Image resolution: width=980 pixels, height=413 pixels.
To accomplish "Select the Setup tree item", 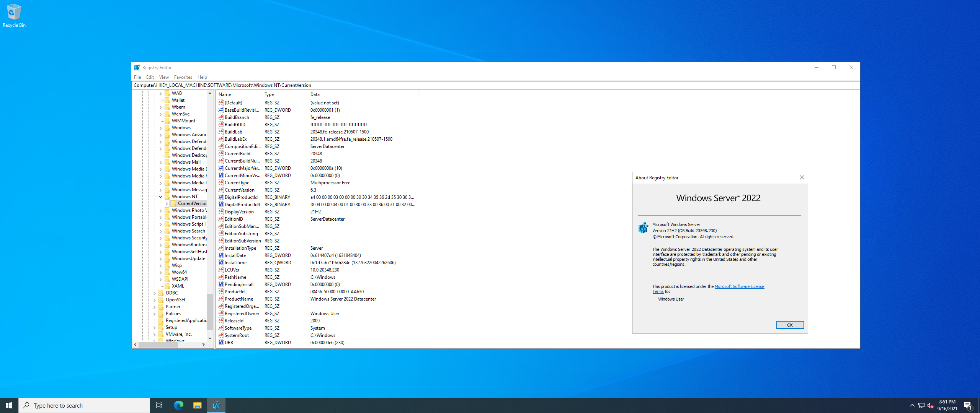I will [x=171, y=327].
